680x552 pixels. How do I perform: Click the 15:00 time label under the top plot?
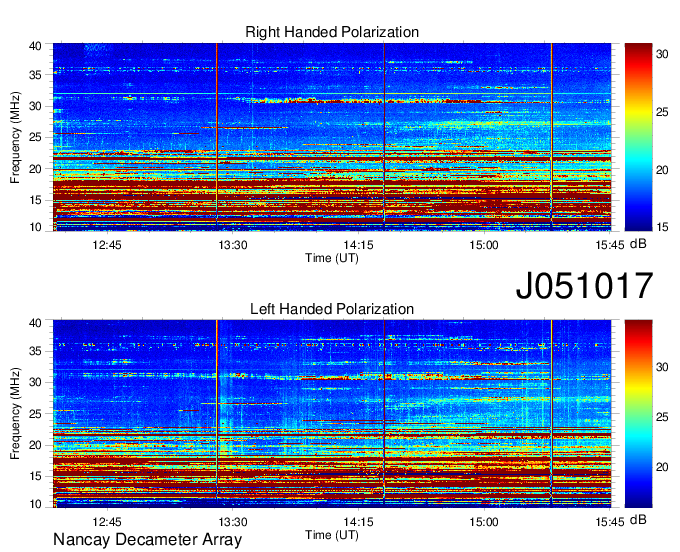point(484,245)
